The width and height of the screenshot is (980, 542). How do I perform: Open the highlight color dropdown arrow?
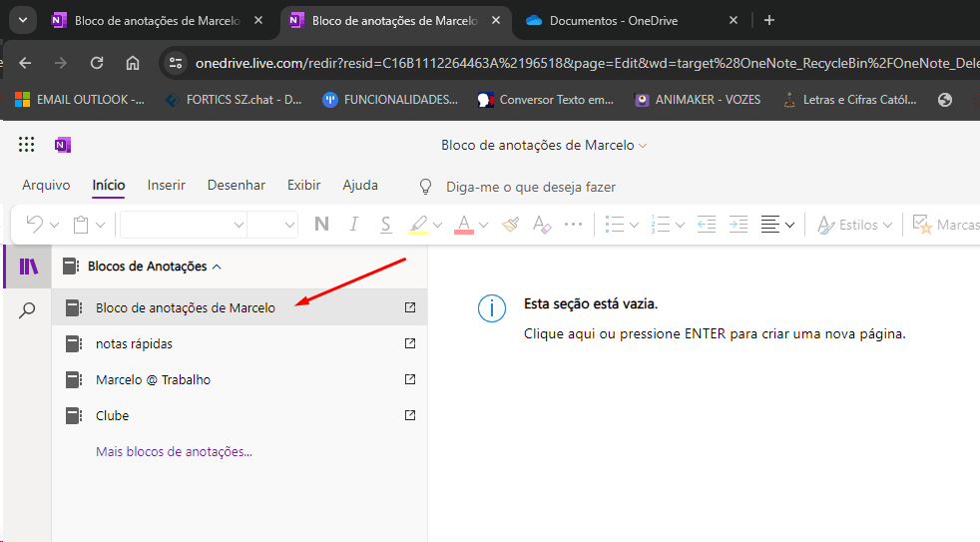[437, 225]
